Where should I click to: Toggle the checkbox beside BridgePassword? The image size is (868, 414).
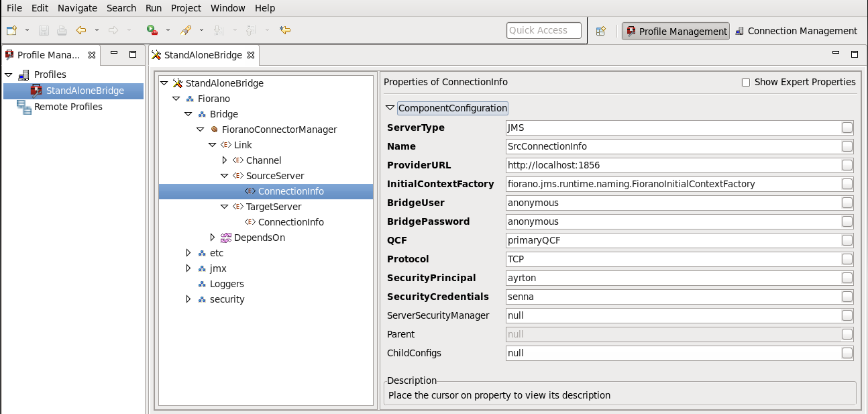point(847,221)
